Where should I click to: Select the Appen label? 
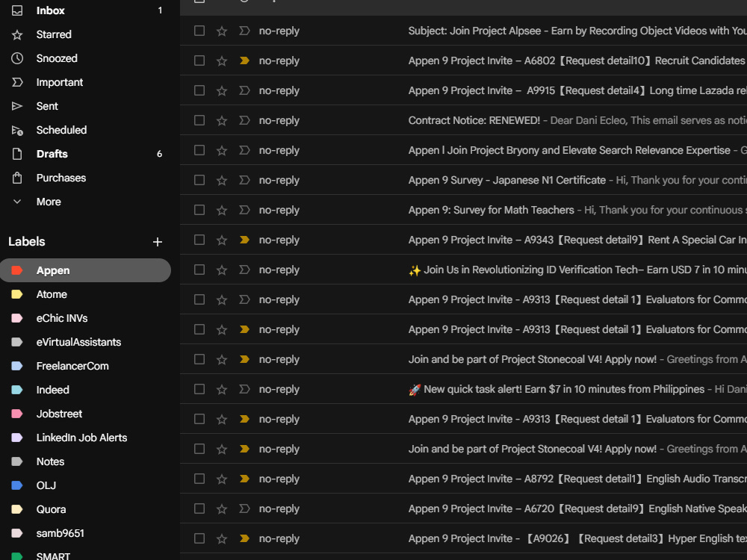point(85,270)
